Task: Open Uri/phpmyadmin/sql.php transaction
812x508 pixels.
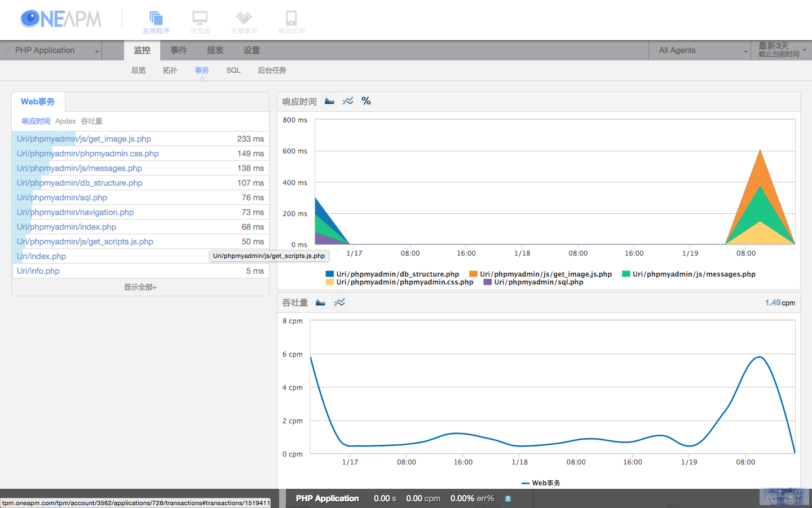Action: pos(62,198)
